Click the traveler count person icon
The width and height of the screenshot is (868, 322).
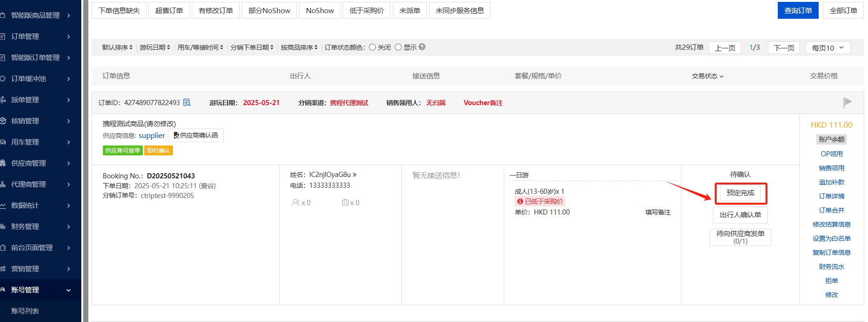pyautogui.click(x=296, y=202)
